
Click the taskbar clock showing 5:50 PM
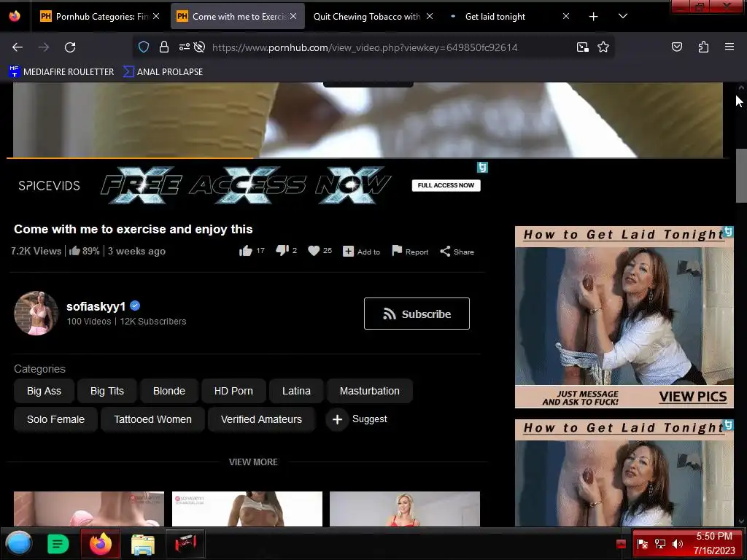[x=714, y=543]
